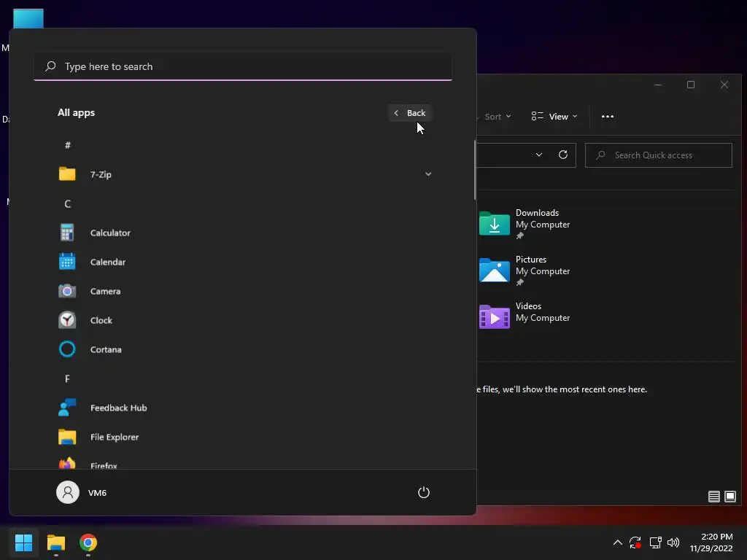
Task: Open the clock and date on taskbar
Action: click(711, 542)
